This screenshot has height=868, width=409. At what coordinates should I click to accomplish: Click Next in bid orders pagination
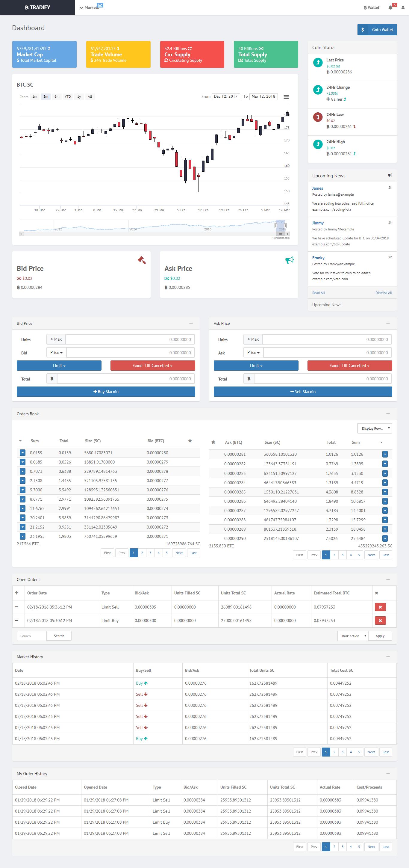pos(179,553)
